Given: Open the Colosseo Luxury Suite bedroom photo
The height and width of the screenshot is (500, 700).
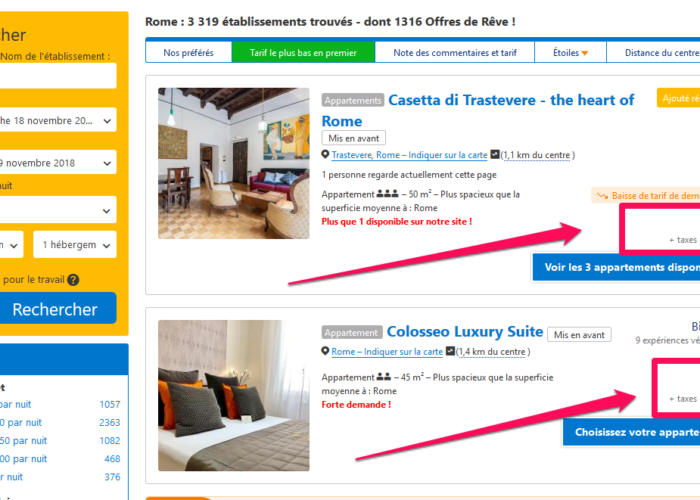Looking at the screenshot, I should 233,395.
